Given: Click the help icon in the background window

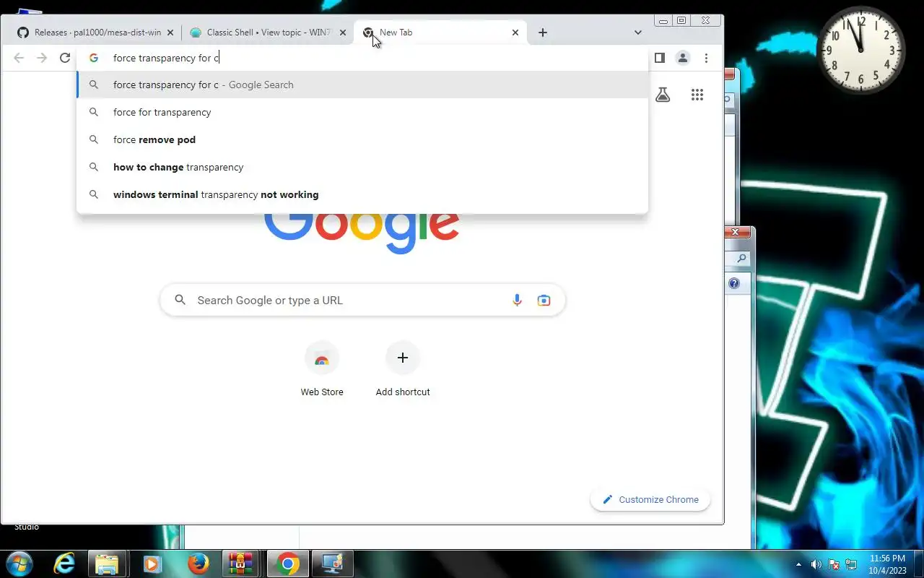Looking at the screenshot, I should (x=734, y=283).
